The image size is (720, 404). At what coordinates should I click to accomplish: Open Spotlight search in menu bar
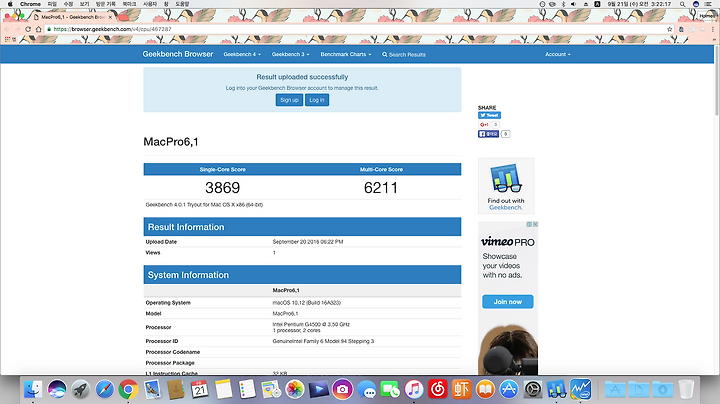pos(683,4)
